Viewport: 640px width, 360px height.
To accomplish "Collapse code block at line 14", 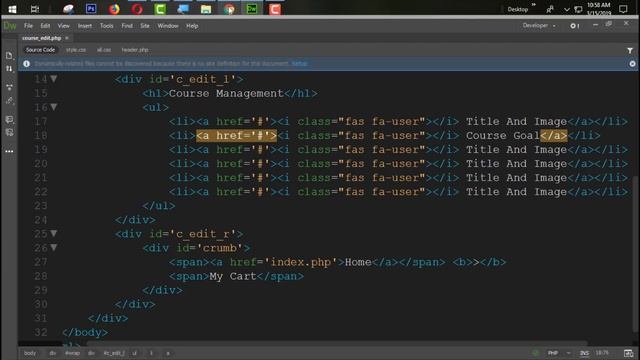I will [x=54, y=79].
